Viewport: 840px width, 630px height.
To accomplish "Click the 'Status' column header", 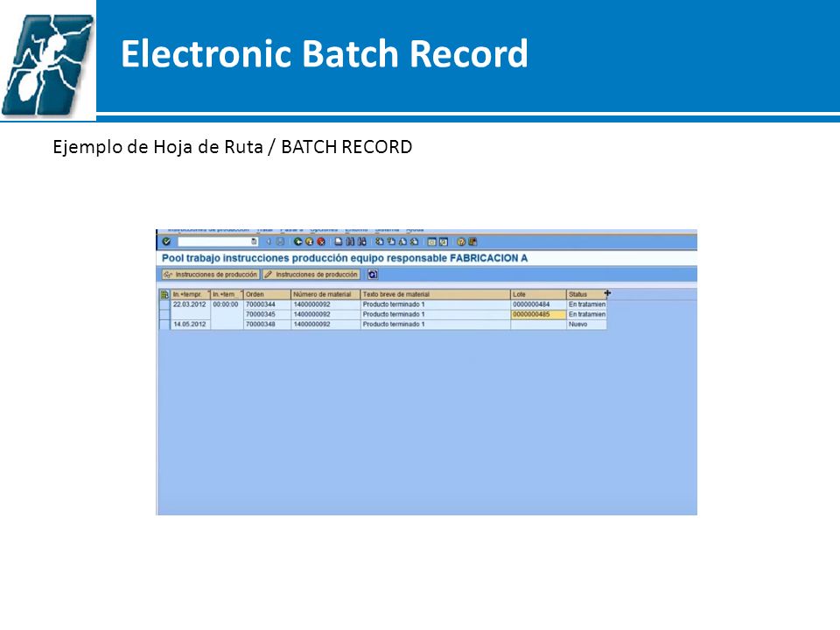I will 586,295.
